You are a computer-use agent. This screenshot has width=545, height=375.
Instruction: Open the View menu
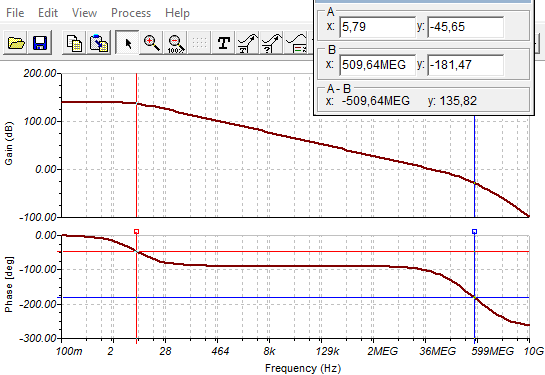click(84, 13)
